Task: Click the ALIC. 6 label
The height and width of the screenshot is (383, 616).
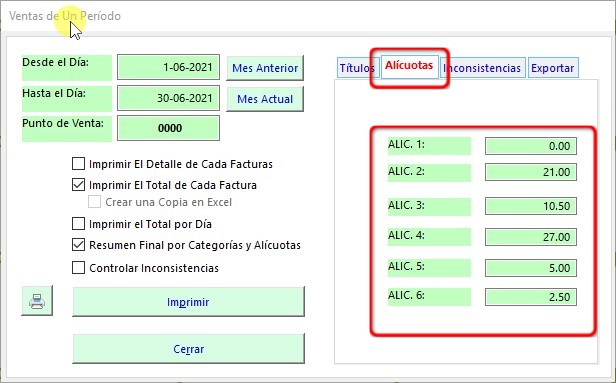Action: coord(429,297)
